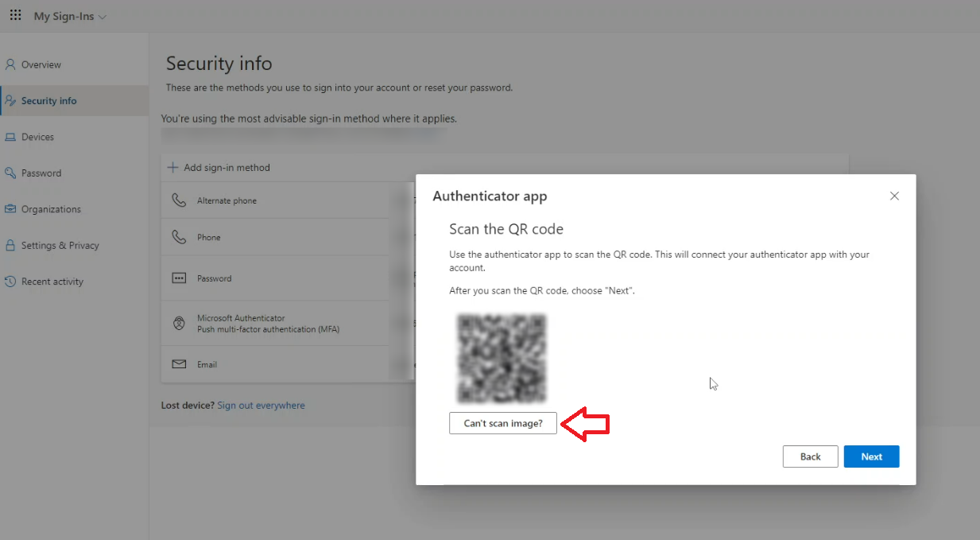980x540 pixels.
Task: Open Recent activity in the sidebar
Action: coord(52,282)
